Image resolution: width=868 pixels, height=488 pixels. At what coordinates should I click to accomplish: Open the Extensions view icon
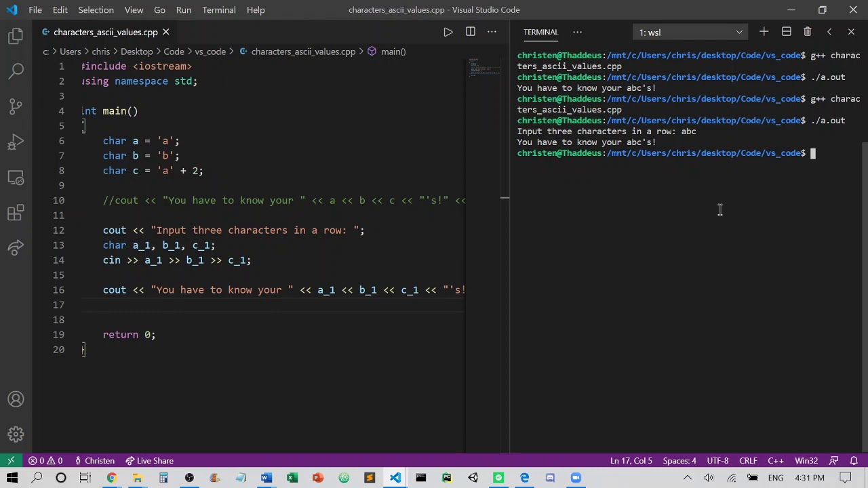16,213
